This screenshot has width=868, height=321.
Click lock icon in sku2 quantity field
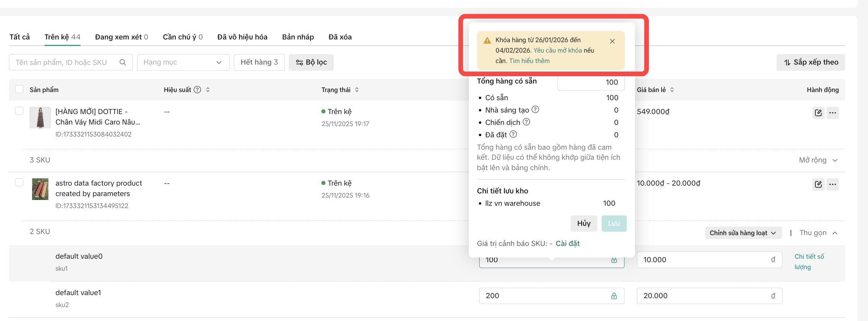[x=614, y=296]
